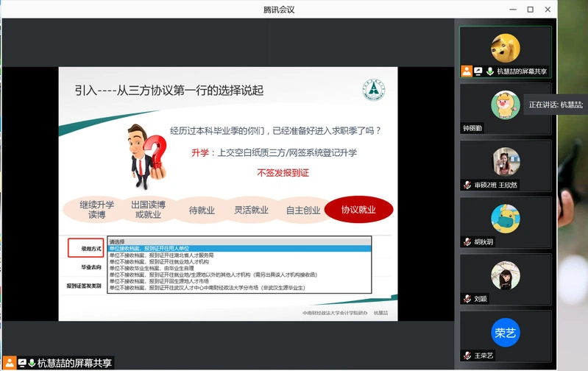The width and height of the screenshot is (588, 371).
Task: Open 王荣艺's participant tile with blue 荣艺 avatar
Action: coord(506,333)
